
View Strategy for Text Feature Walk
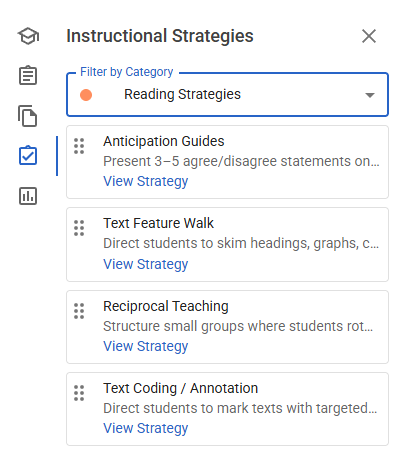pyautogui.click(x=146, y=264)
